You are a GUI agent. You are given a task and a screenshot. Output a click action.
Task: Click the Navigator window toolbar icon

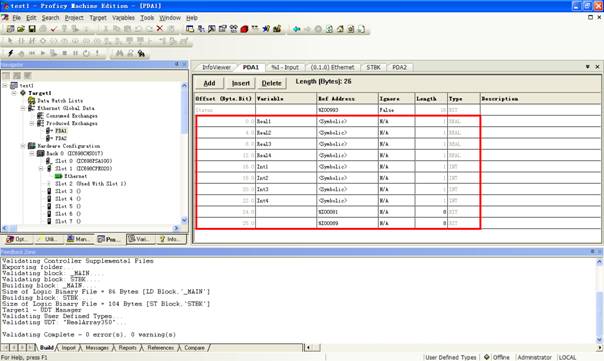pos(190,29)
